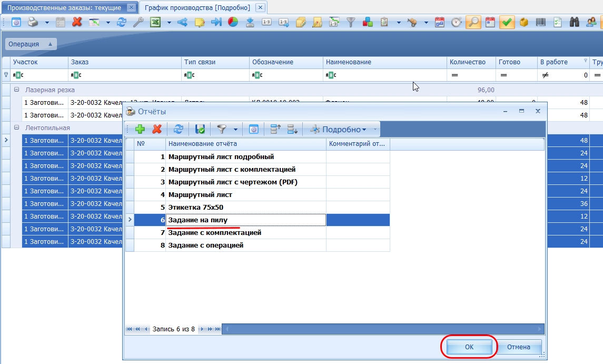Jump to first record in Отчёты navigator
This screenshot has width=603, height=364.
[x=129, y=329]
